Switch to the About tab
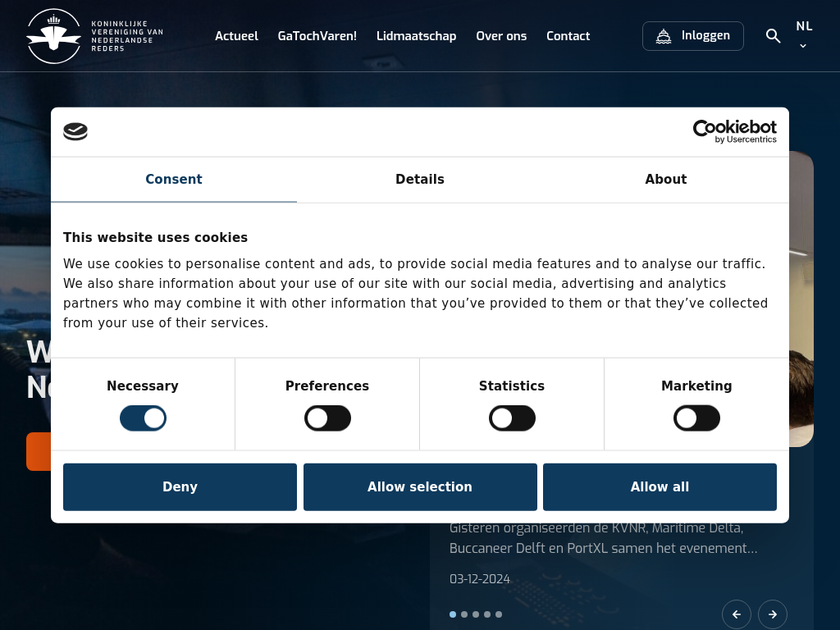 click(x=666, y=180)
